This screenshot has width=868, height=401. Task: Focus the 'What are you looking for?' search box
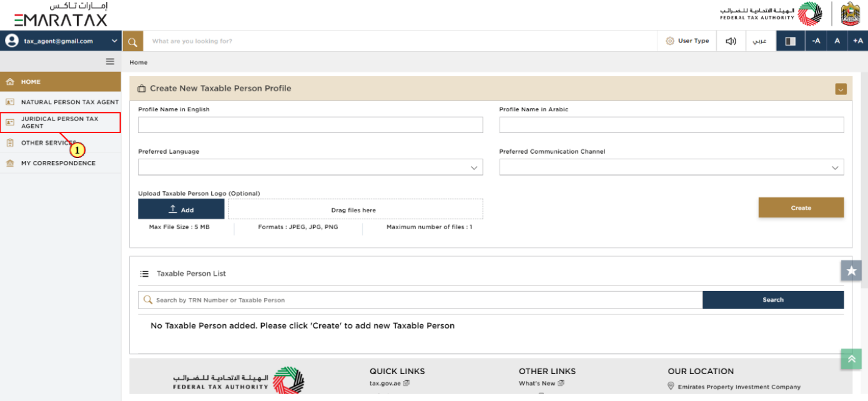[x=401, y=41]
